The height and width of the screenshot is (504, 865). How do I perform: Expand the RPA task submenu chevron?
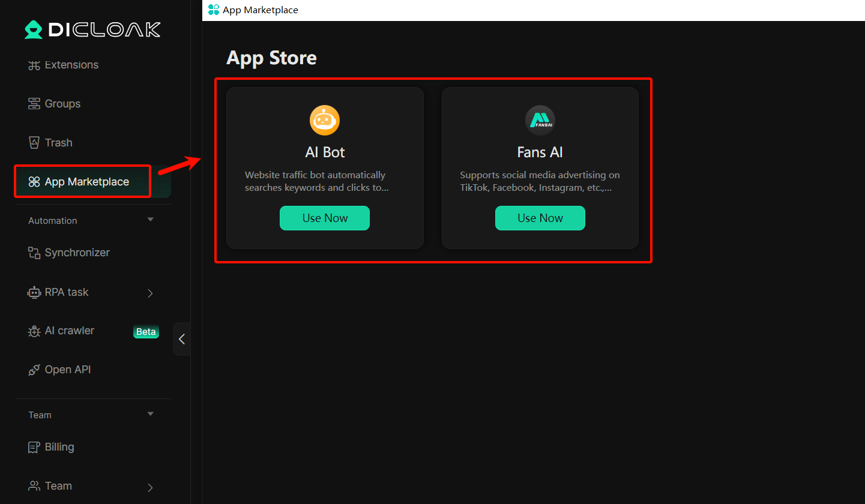150,293
